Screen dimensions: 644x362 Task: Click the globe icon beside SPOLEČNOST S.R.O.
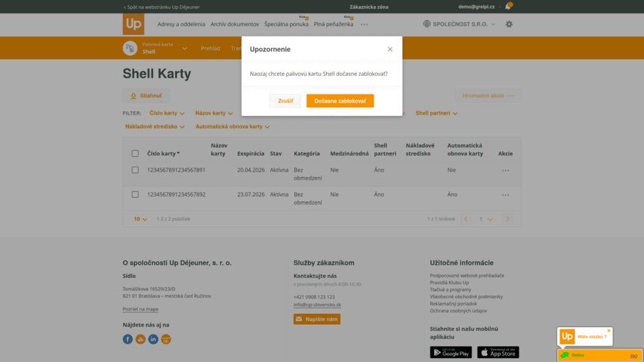click(427, 24)
